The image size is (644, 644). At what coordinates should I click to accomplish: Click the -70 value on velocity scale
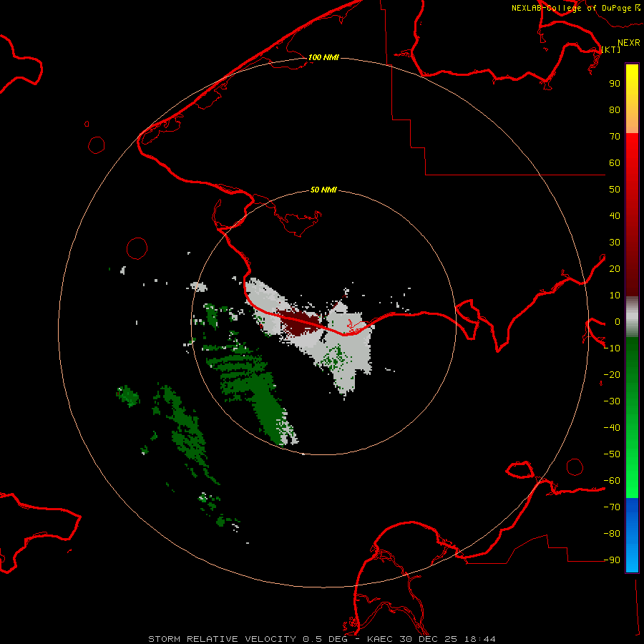tap(612, 507)
